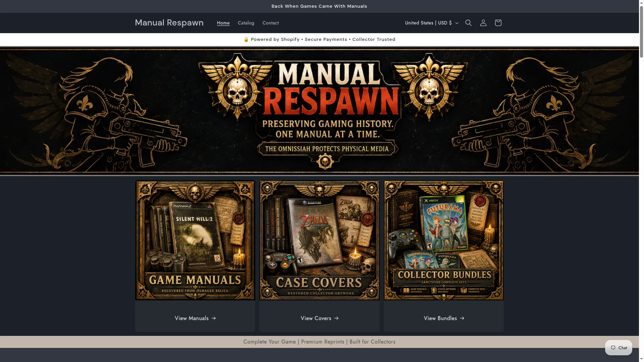Expand the United States | USD $ selector

(431, 23)
